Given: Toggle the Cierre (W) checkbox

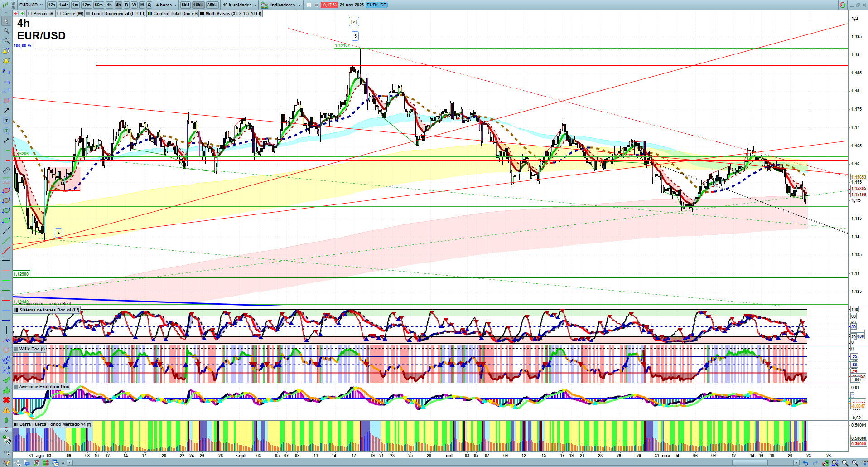Looking at the screenshot, I should 59,14.
